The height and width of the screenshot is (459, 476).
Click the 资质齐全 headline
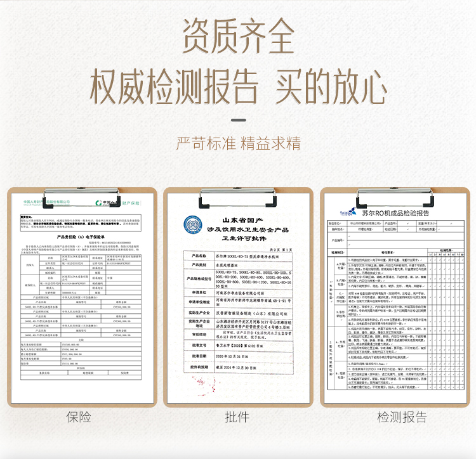click(x=238, y=37)
